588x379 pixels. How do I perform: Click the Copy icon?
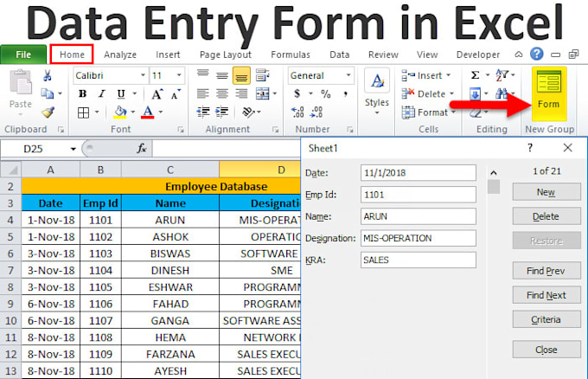pos(48,93)
